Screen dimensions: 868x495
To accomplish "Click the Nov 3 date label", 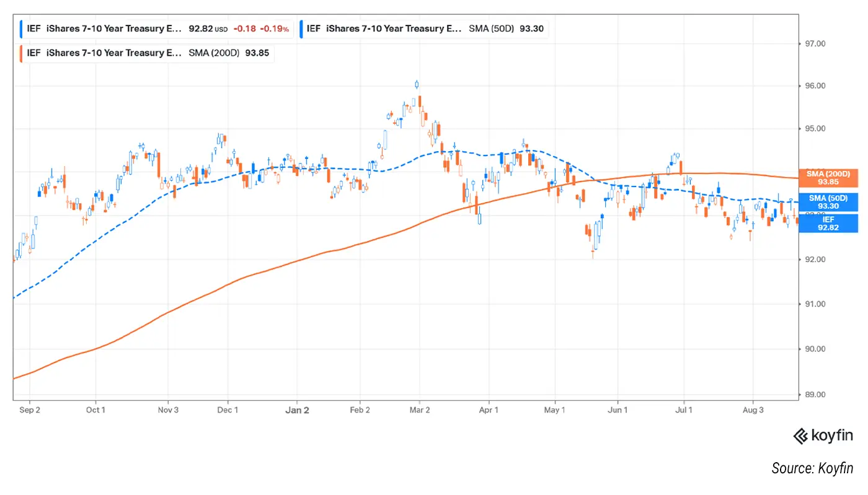I will pyautogui.click(x=167, y=410).
